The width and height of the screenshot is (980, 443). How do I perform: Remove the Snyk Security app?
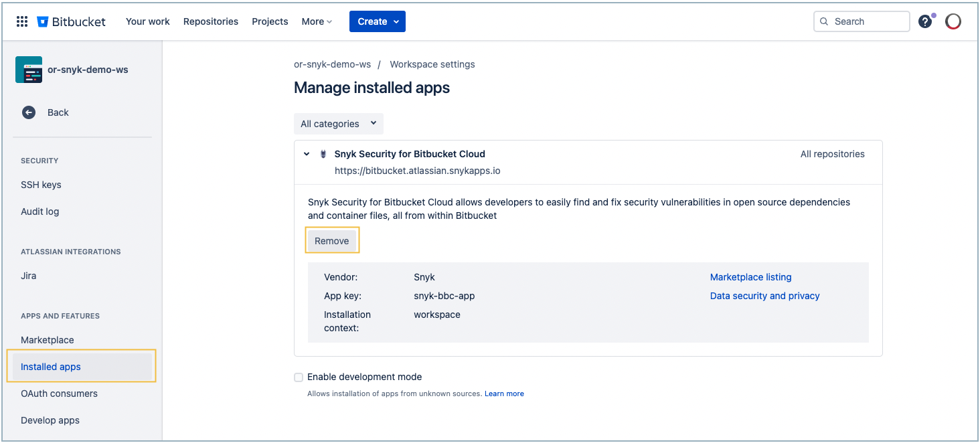click(332, 241)
